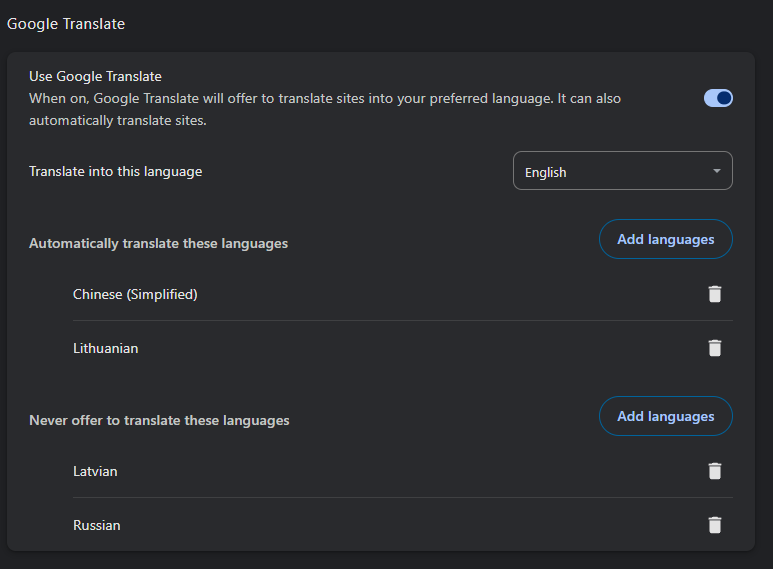
Task: Delete Latvian from never-translate list
Action: pos(714,471)
